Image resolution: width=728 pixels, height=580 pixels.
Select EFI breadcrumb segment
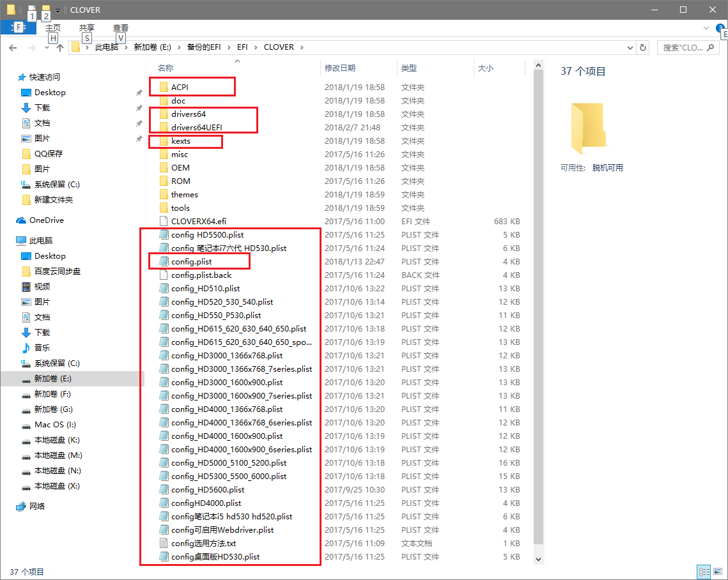(x=242, y=47)
